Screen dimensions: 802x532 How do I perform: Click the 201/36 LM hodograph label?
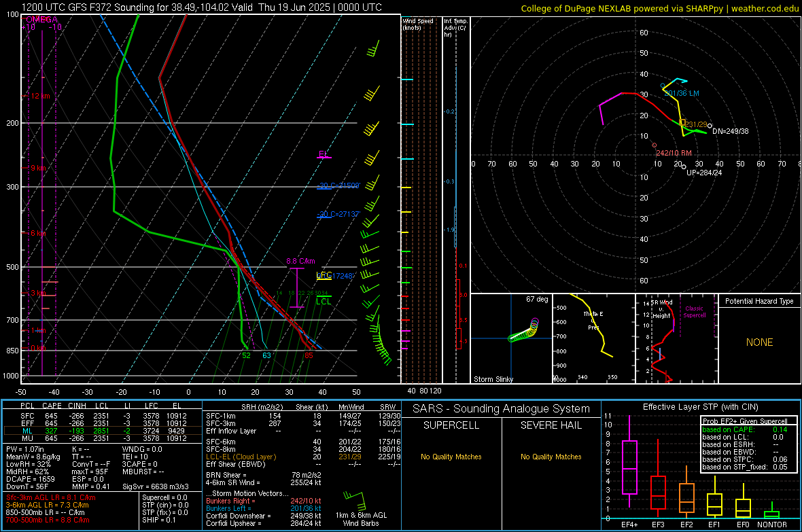(x=681, y=94)
